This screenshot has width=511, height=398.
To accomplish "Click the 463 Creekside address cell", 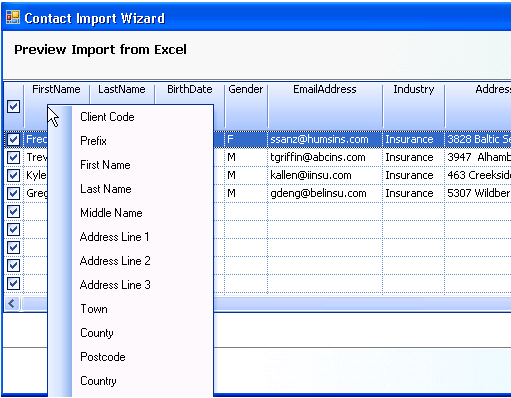I will coord(478,175).
